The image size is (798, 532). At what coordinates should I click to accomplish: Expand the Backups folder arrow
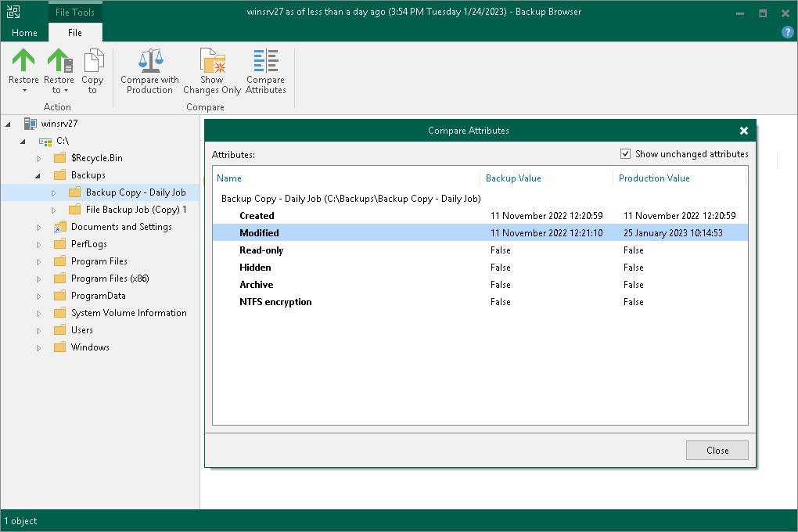38,174
